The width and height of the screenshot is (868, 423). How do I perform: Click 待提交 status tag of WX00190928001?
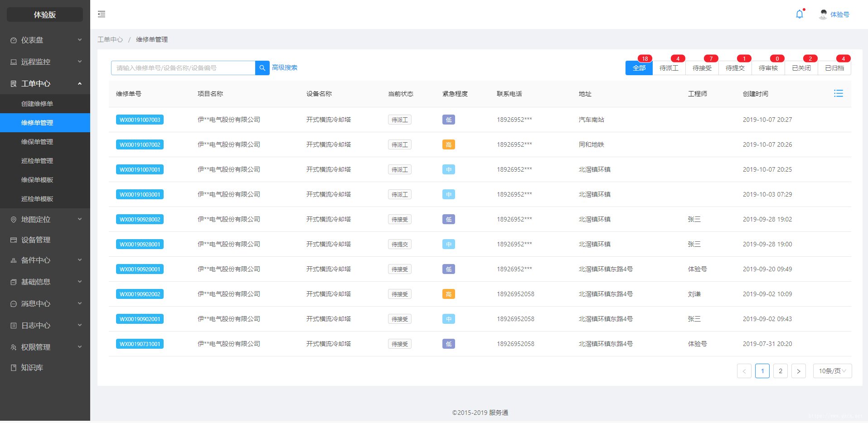click(x=400, y=244)
